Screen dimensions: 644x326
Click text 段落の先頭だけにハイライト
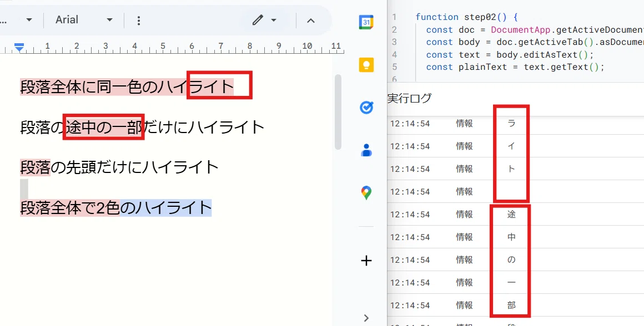click(x=119, y=167)
